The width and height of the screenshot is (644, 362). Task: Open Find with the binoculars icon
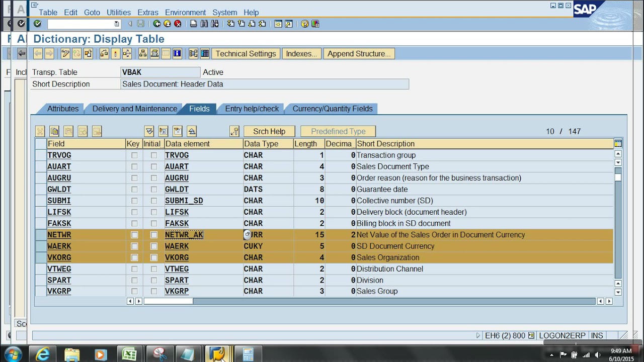[x=204, y=24]
